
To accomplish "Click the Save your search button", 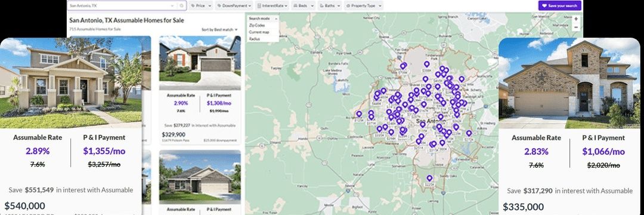I will [x=560, y=6].
